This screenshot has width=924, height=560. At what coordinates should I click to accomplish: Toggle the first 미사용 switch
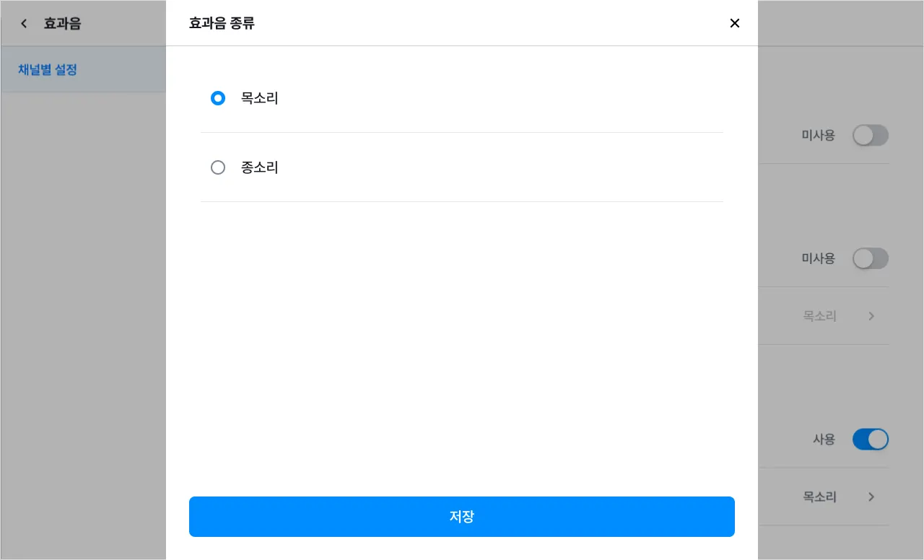tap(870, 135)
